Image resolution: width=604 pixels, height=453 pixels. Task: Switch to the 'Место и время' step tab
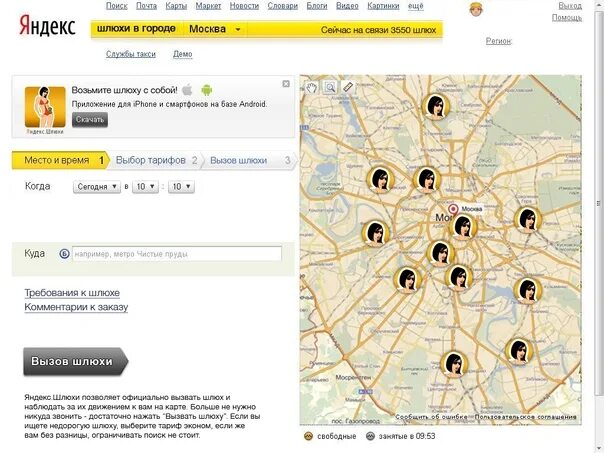[61, 160]
